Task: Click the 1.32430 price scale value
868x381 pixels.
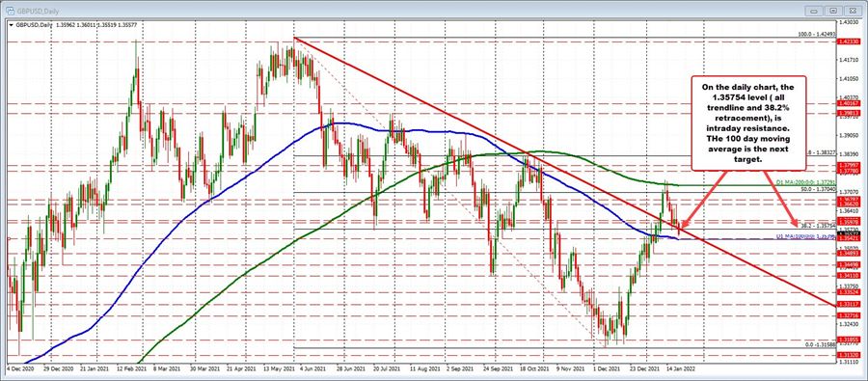Action: (x=848, y=323)
